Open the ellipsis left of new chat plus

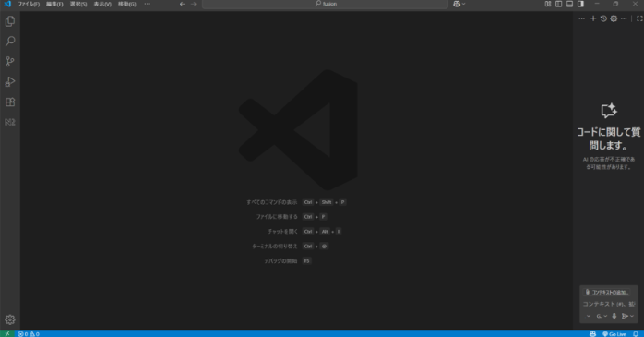click(x=581, y=18)
